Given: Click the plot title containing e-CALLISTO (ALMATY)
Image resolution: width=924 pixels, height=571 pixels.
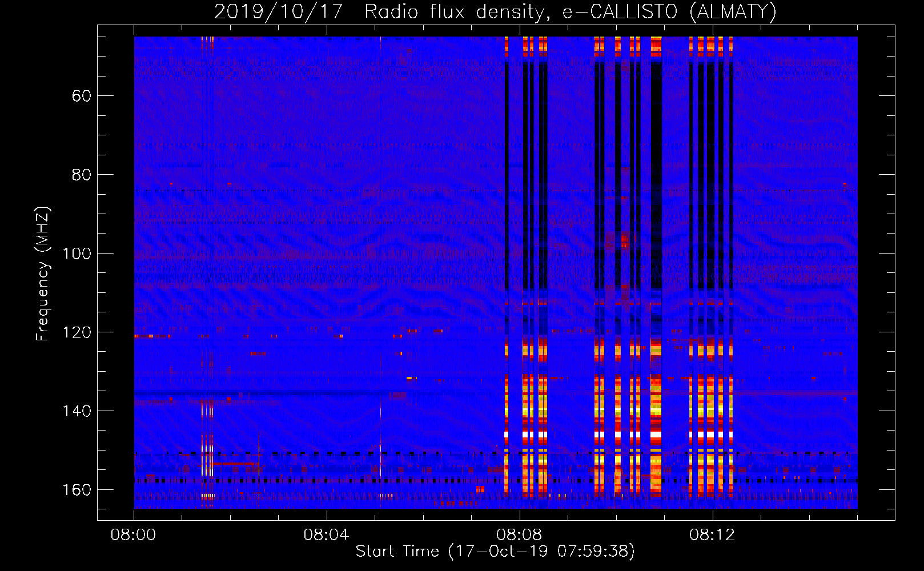Looking at the screenshot, I should click(495, 11).
